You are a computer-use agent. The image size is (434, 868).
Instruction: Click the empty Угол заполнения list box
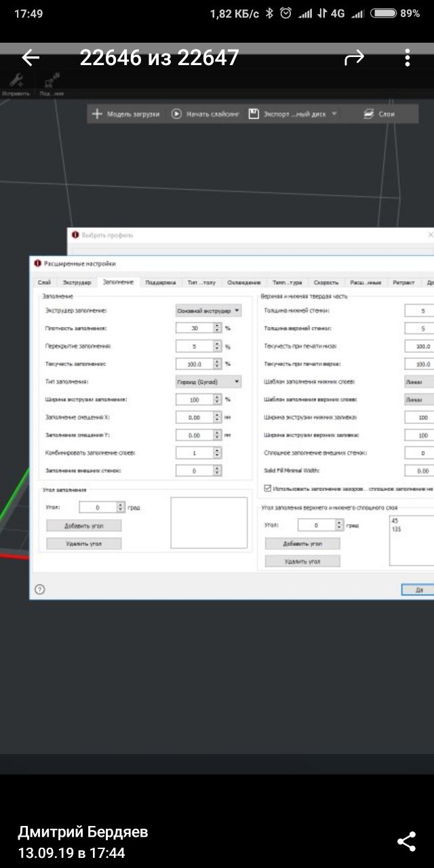point(209,523)
